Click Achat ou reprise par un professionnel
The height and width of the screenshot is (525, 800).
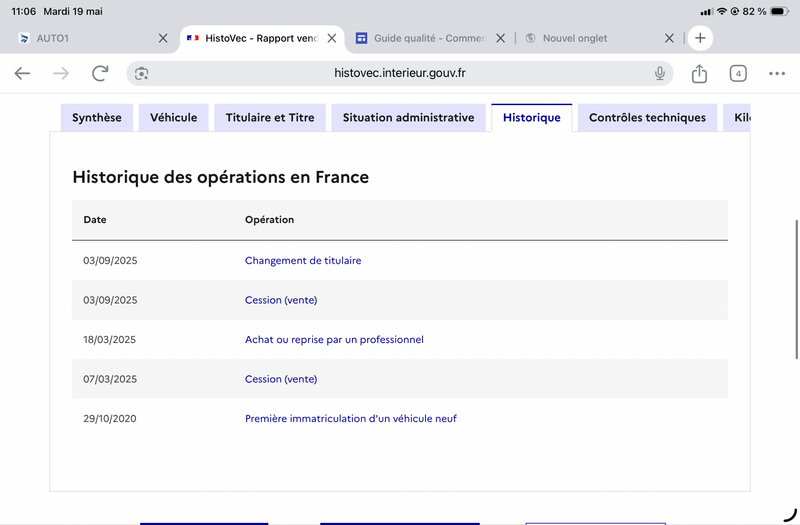334,339
